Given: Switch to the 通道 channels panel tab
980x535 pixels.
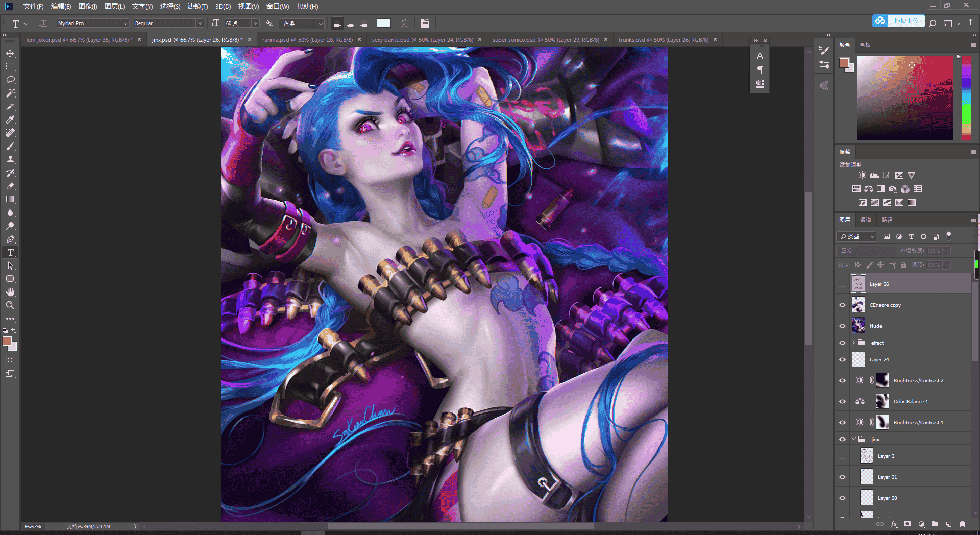Looking at the screenshot, I should 866,220.
